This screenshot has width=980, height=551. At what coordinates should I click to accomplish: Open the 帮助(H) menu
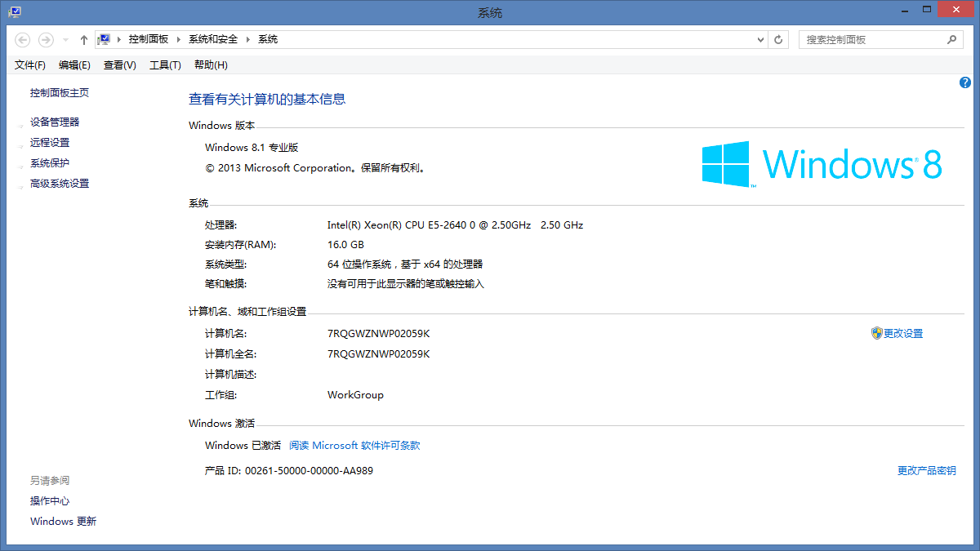[211, 65]
